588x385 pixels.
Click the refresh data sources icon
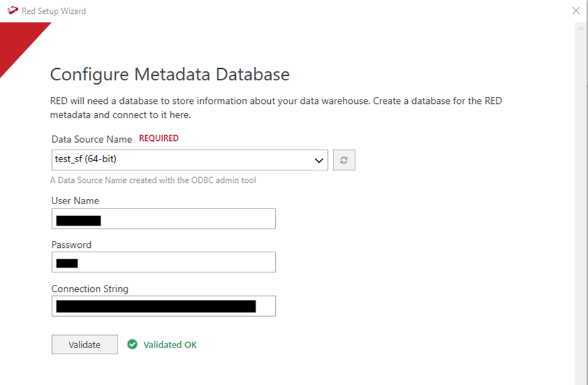pos(344,160)
